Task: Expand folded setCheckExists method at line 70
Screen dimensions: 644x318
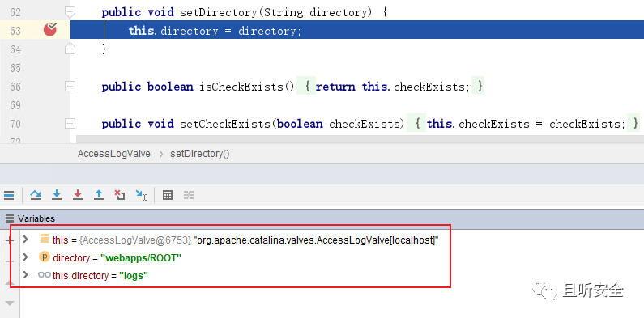Action: point(70,123)
